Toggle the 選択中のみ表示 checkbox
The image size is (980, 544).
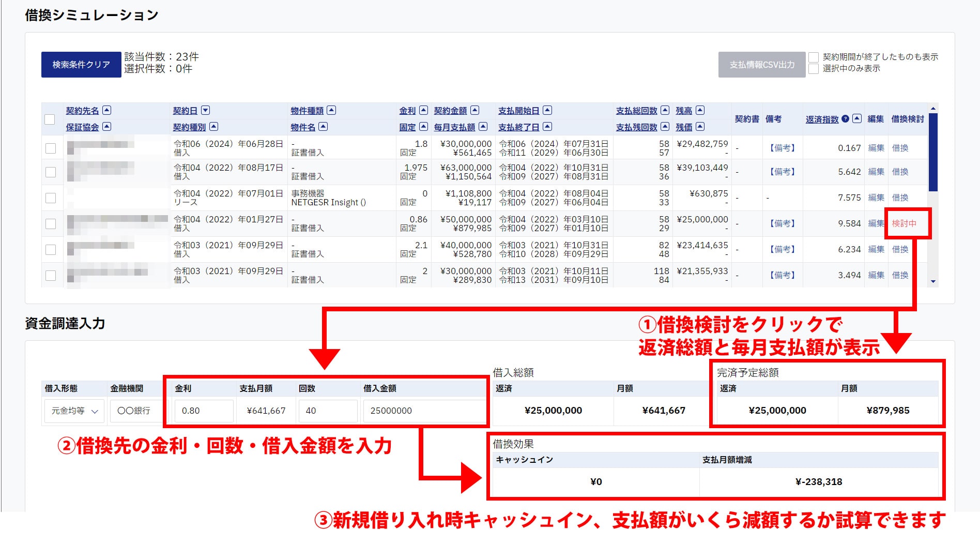click(x=814, y=69)
